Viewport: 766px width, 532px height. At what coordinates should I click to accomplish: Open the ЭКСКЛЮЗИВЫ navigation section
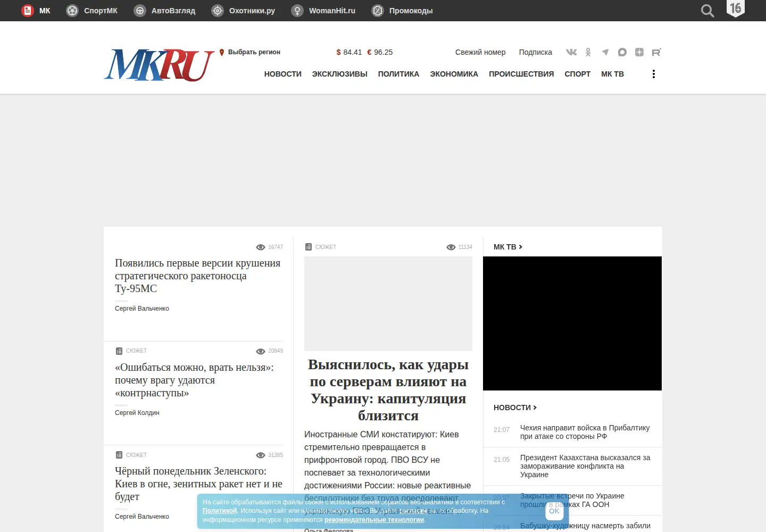click(x=340, y=74)
